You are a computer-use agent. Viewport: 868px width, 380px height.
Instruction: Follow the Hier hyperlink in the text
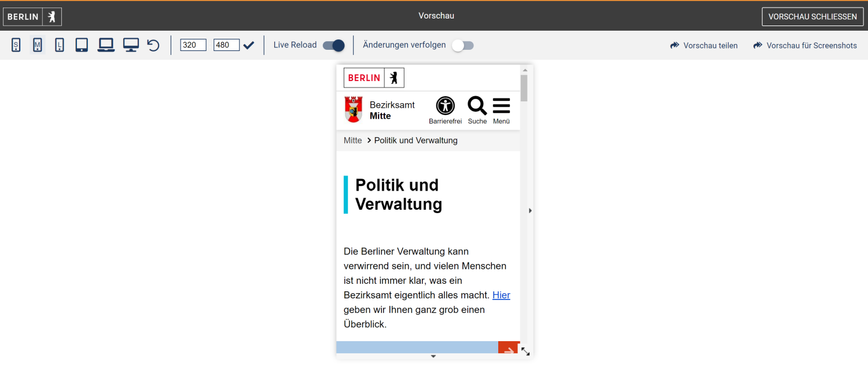501,295
